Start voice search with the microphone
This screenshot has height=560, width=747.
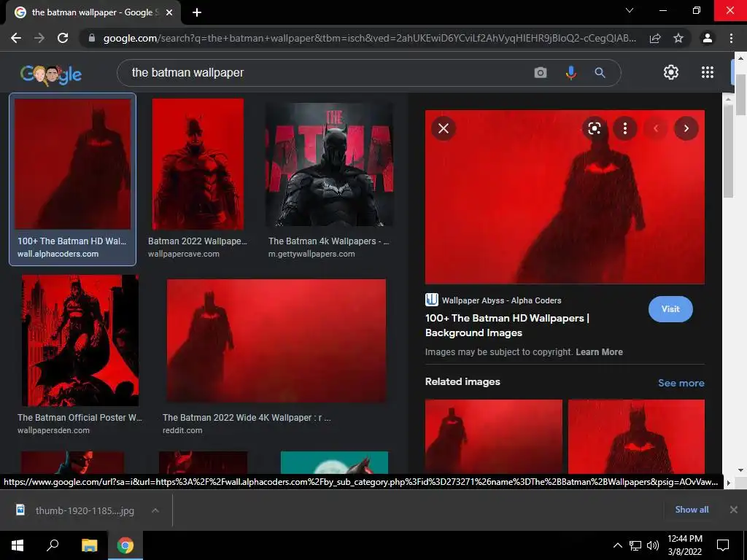570,73
